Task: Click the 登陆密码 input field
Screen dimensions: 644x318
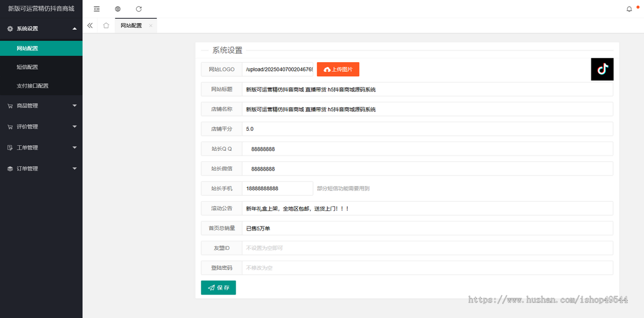Action: coord(427,268)
